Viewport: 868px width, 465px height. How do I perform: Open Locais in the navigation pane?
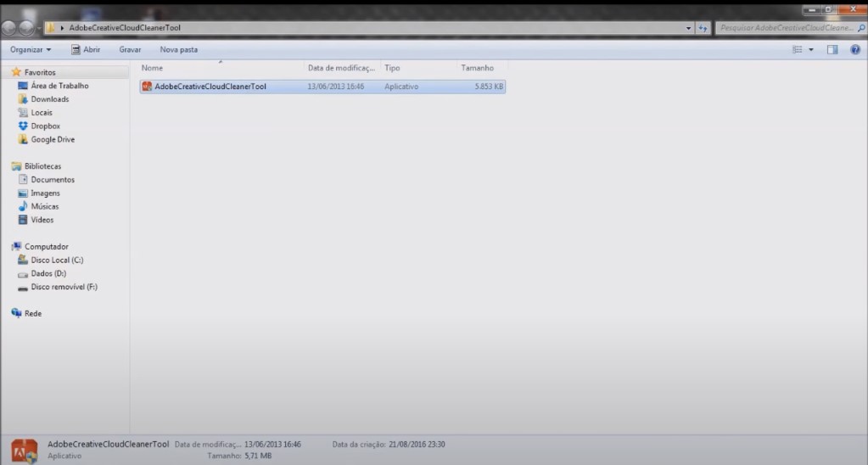(42, 112)
